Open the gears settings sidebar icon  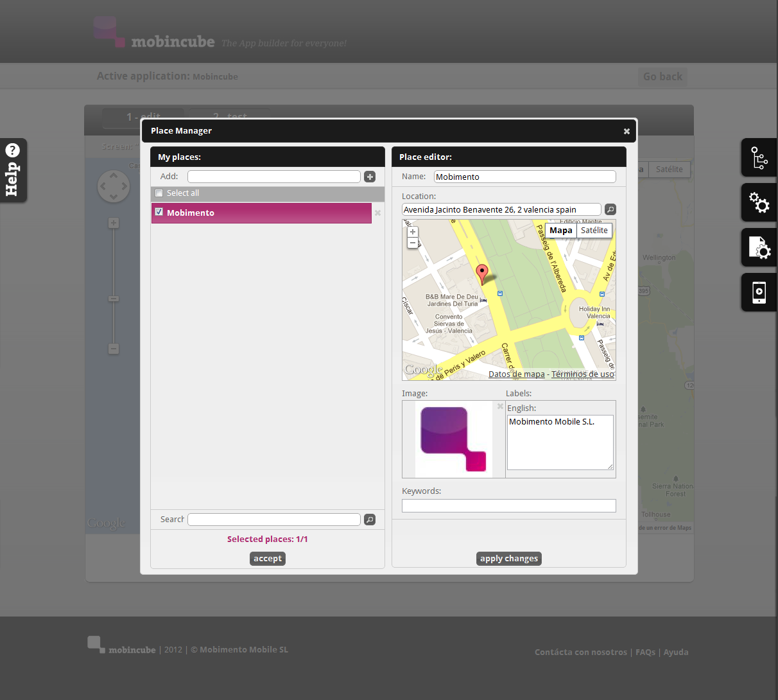759,202
